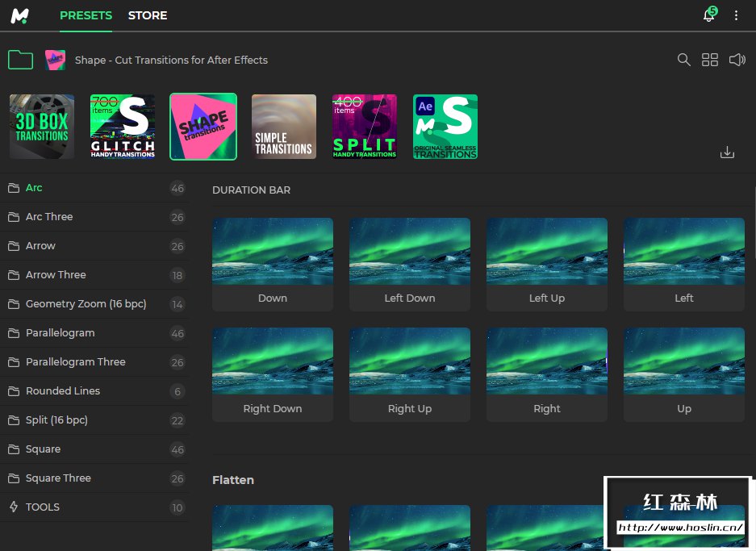This screenshot has height=551, width=756.
Task: Click the Right transition preset thumbnail
Action: pos(547,361)
